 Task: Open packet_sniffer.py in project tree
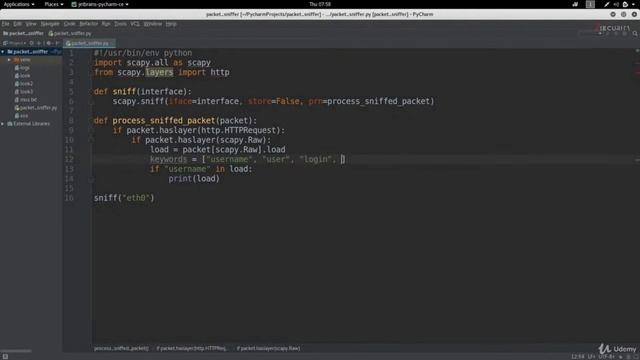click(x=36, y=108)
